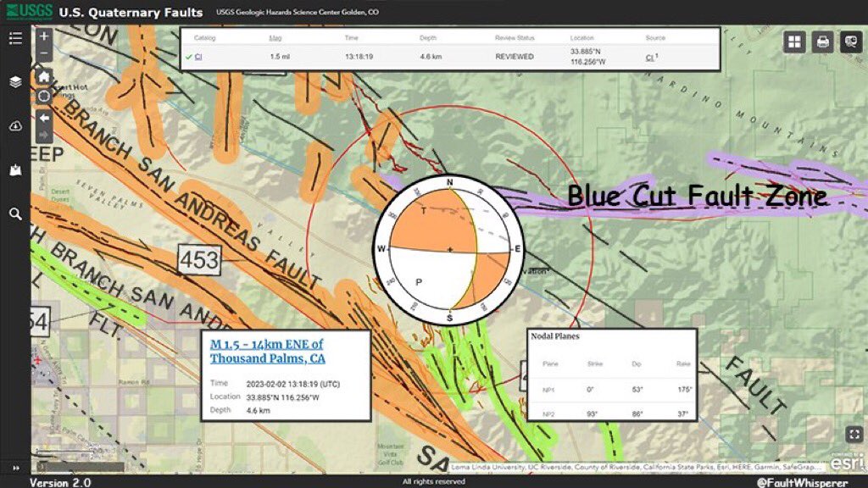The image size is (868, 488).
Task: Open the layers panel icon
Action: coord(15,82)
